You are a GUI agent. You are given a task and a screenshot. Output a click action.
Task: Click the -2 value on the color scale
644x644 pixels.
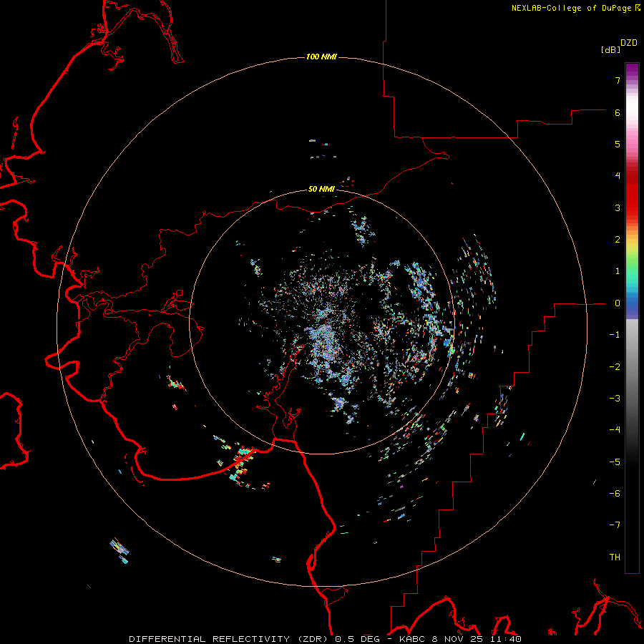coord(615,366)
